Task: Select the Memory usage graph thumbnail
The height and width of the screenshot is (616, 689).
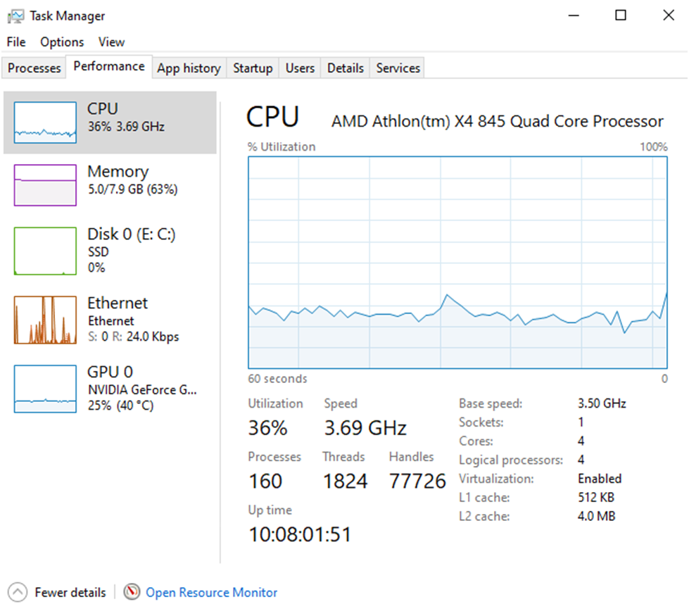Action: click(x=45, y=185)
